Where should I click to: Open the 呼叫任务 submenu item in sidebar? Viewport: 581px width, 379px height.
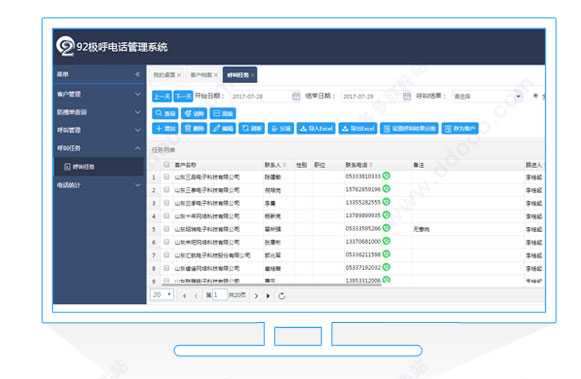pyautogui.click(x=99, y=167)
